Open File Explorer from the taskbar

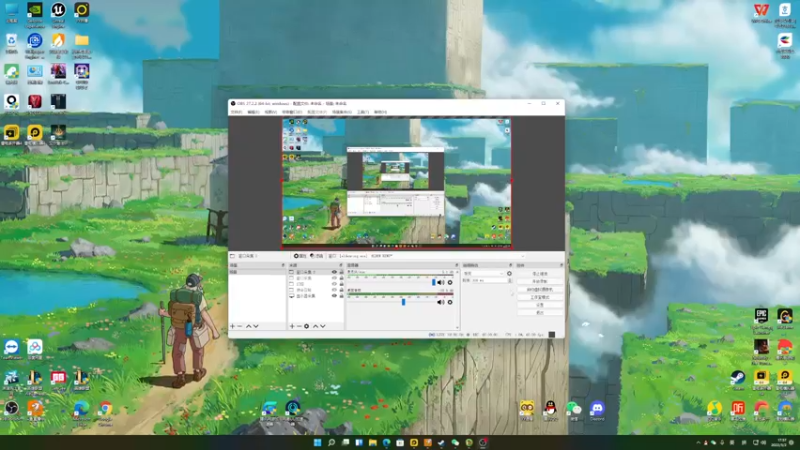click(373, 442)
